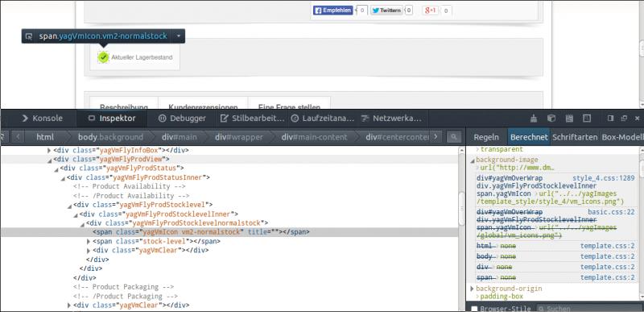Image resolution: width=644 pixels, height=312 pixels.
Task: Switch to the Box-Modell sidebar tab
Action: point(621,137)
